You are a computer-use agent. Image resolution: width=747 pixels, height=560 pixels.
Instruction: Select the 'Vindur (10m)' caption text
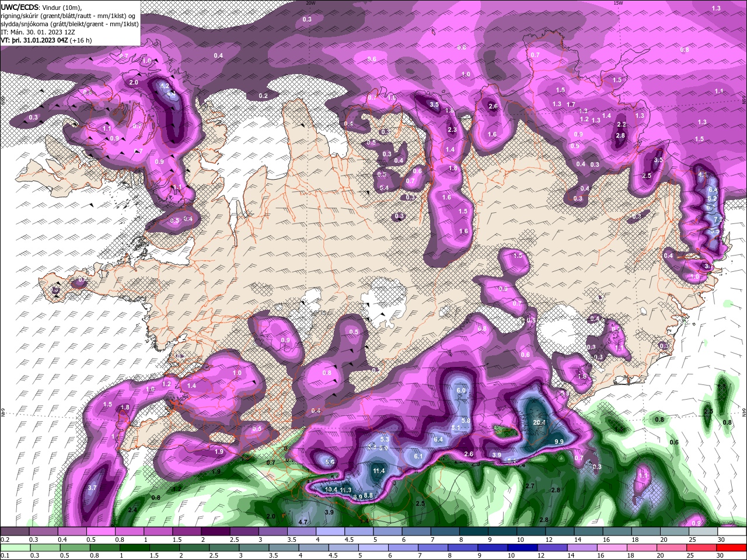pyautogui.click(x=62, y=7)
